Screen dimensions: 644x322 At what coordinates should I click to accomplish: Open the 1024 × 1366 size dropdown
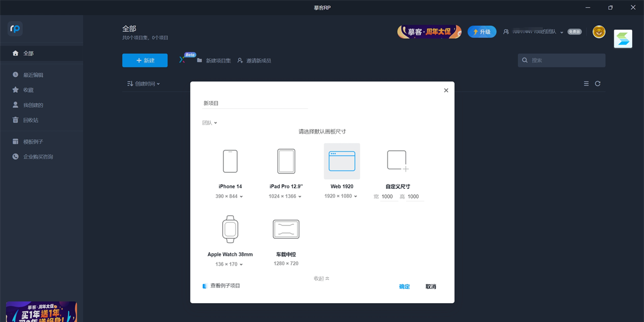pyautogui.click(x=284, y=196)
